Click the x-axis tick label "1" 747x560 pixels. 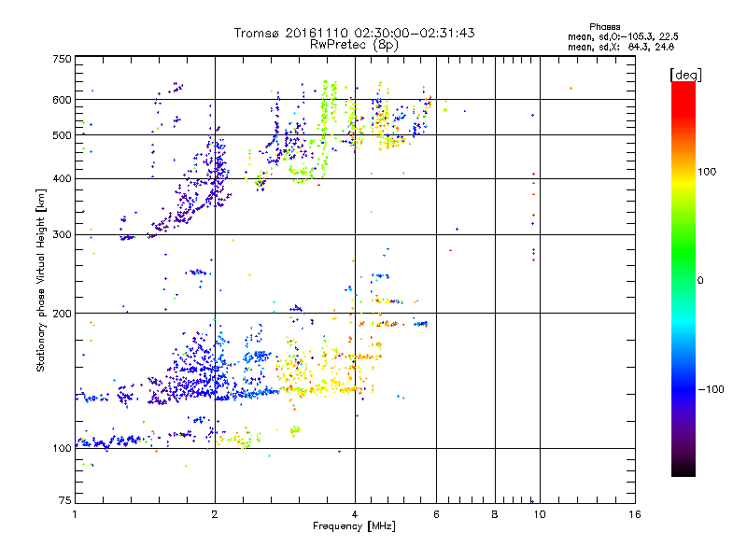click(75, 514)
